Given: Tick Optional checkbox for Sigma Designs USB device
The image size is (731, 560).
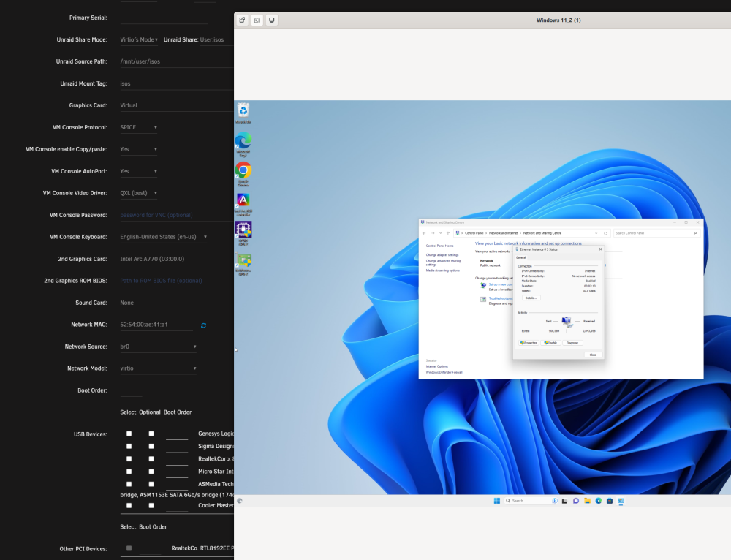Looking at the screenshot, I should [x=151, y=446].
